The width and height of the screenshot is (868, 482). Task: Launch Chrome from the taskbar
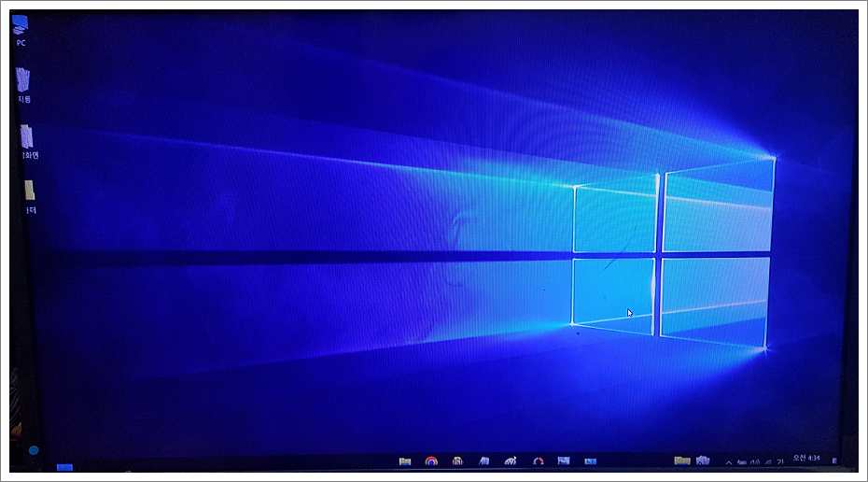coord(431,461)
